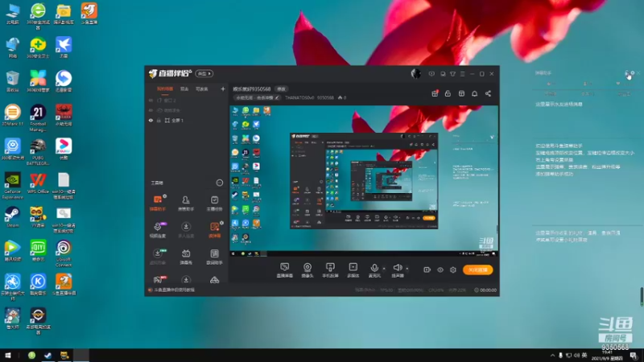This screenshot has height=362, width=644.
Task: Open the usage tutorial link at the bottom left
Action: click(174, 290)
